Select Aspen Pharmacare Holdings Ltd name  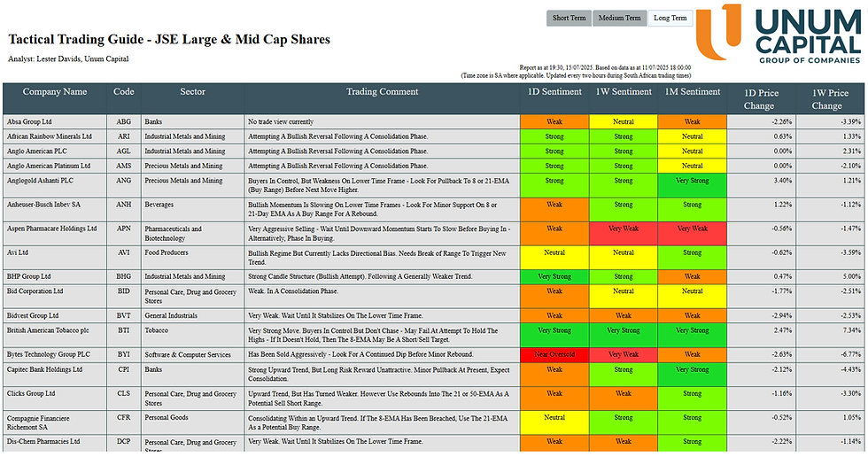51,228
